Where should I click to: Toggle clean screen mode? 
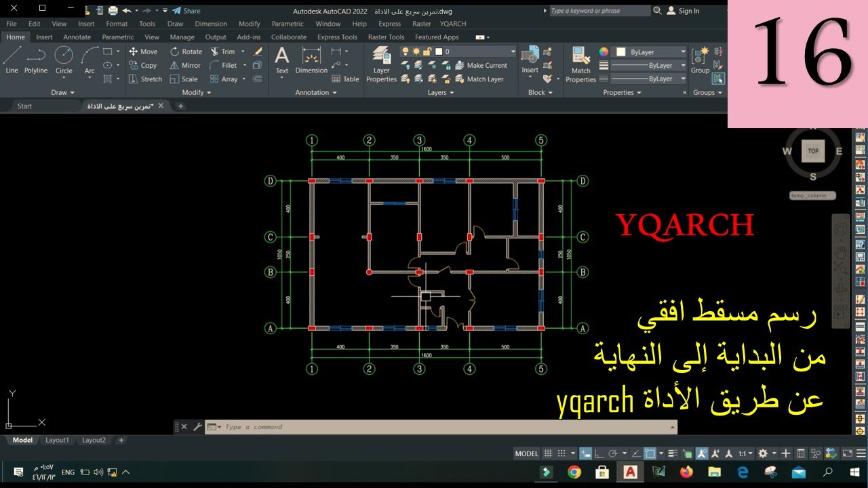click(x=848, y=453)
